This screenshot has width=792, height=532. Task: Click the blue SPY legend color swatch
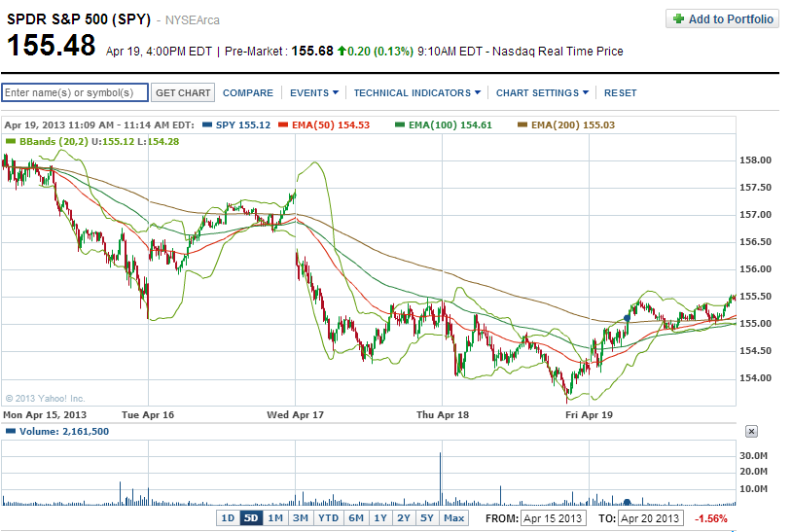207,125
